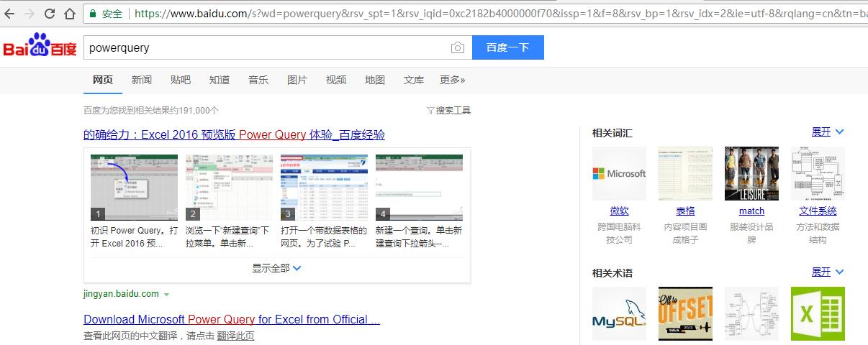Switch to the 新闻 tab
Image resolution: width=868 pixels, height=345 pixels.
click(x=142, y=80)
